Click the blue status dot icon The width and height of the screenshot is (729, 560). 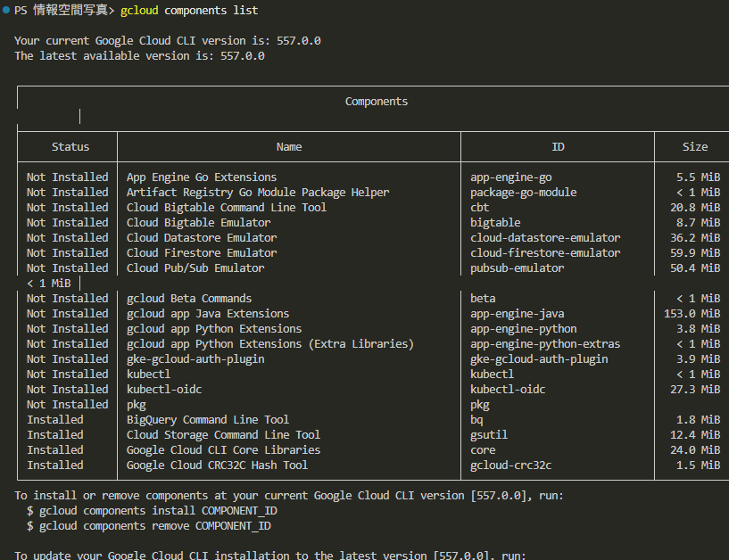pos(8,10)
